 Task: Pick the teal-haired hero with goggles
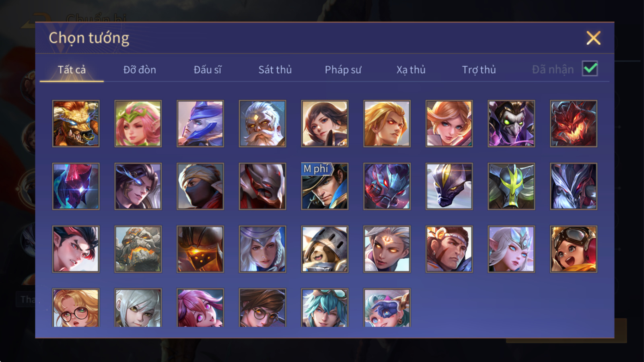click(x=325, y=308)
